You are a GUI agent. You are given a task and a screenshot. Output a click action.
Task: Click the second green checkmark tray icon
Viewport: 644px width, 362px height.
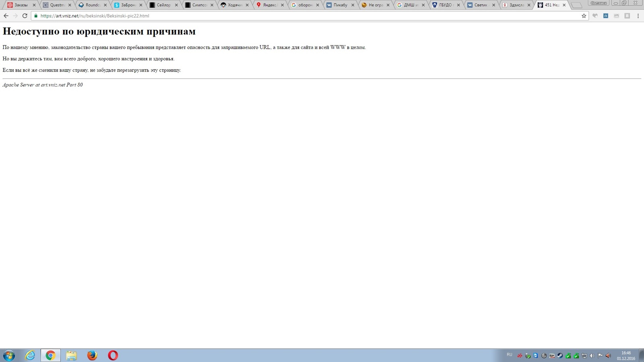[x=576, y=356]
